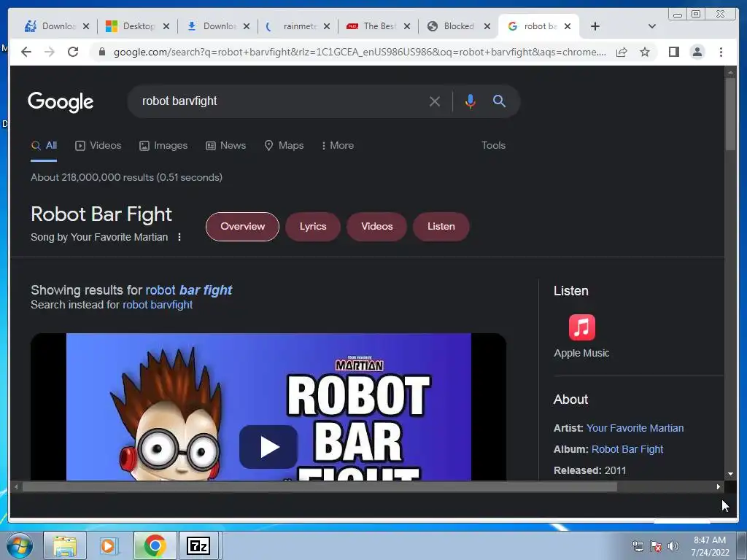The height and width of the screenshot is (560, 747).
Task: Filter results by Videos
Action: point(98,146)
